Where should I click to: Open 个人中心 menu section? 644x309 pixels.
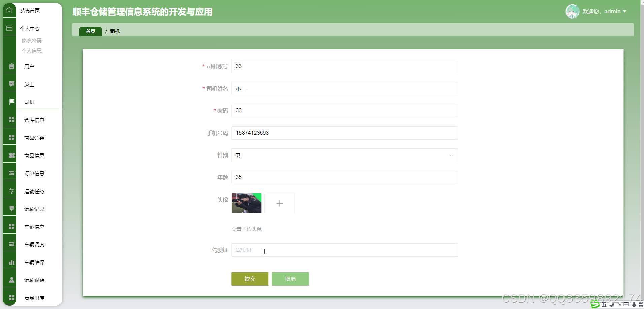30,28
